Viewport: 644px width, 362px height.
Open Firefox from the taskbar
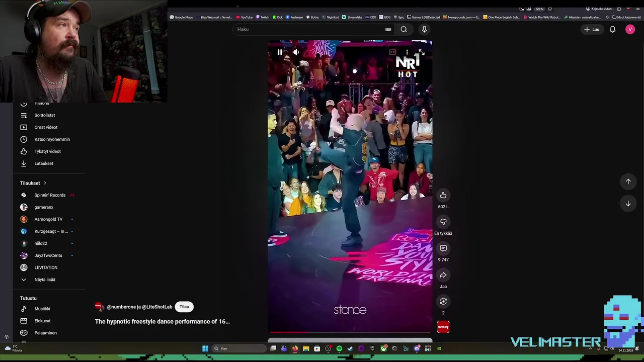click(x=295, y=348)
